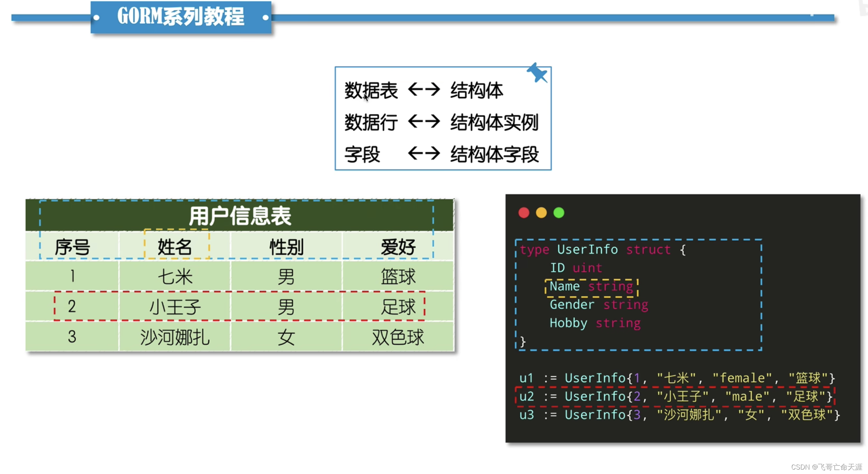Click the u2 := UserInfo code line
Image resolution: width=868 pixels, height=474 pixels.
(x=676, y=396)
